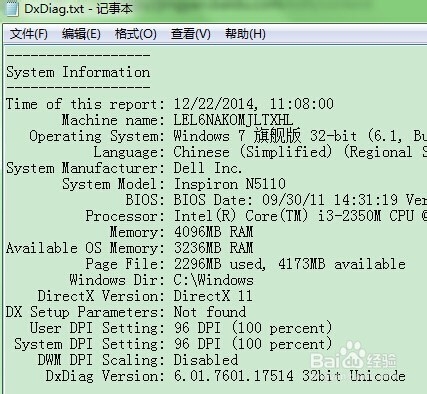Screen dimensions: 427x394
Task: Click the DX Setup Parameters value Not found
Action: (210, 312)
